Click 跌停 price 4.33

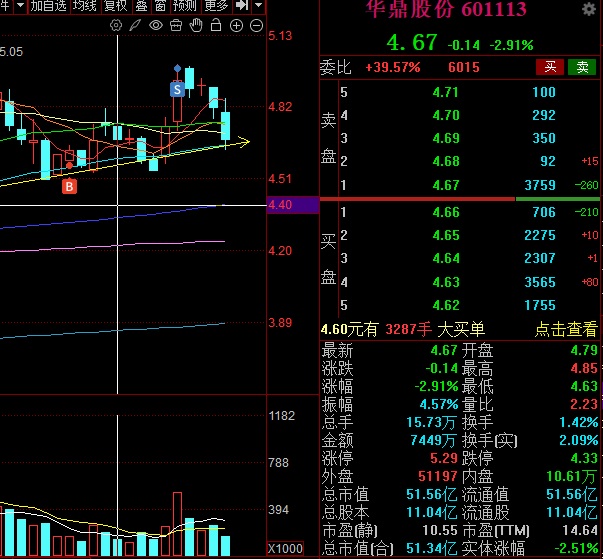point(584,458)
